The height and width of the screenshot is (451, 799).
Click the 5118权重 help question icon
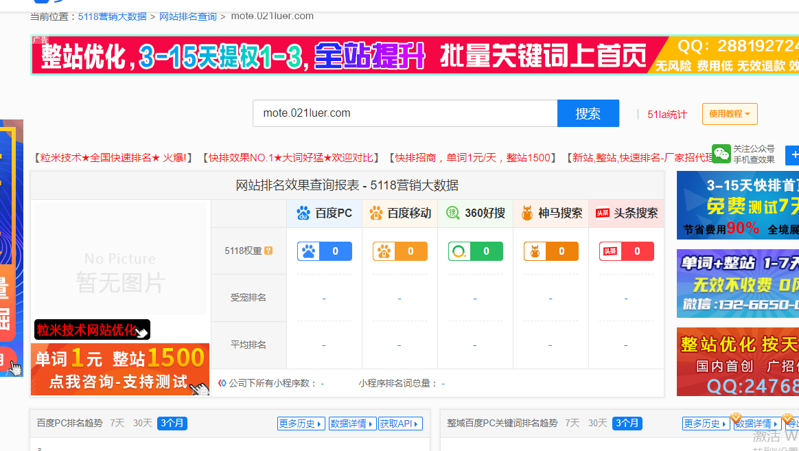pyautogui.click(x=269, y=251)
